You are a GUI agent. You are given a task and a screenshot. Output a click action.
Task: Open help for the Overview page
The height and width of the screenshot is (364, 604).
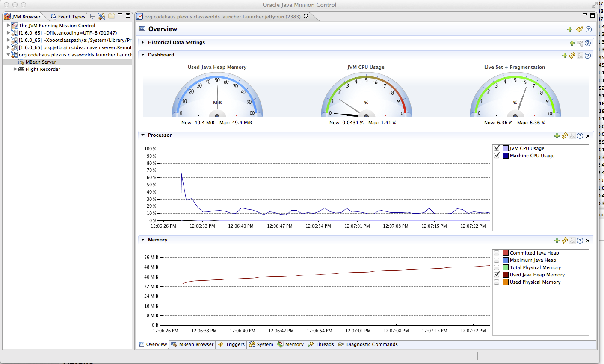589,29
